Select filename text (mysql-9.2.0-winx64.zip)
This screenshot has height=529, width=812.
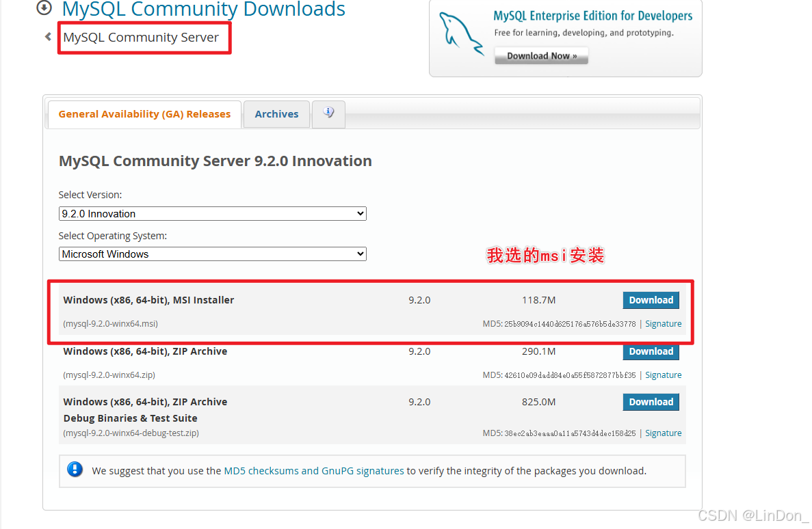click(x=109, y=375)
